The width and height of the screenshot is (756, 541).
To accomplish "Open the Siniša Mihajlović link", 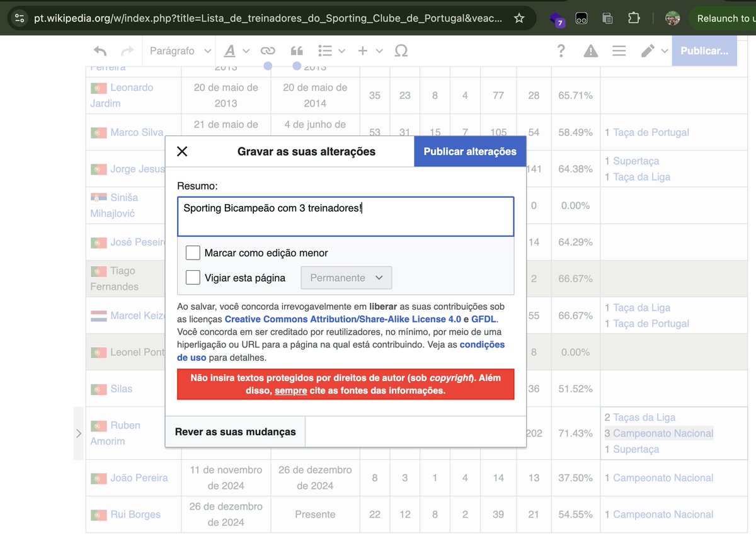I will point(114,205).
